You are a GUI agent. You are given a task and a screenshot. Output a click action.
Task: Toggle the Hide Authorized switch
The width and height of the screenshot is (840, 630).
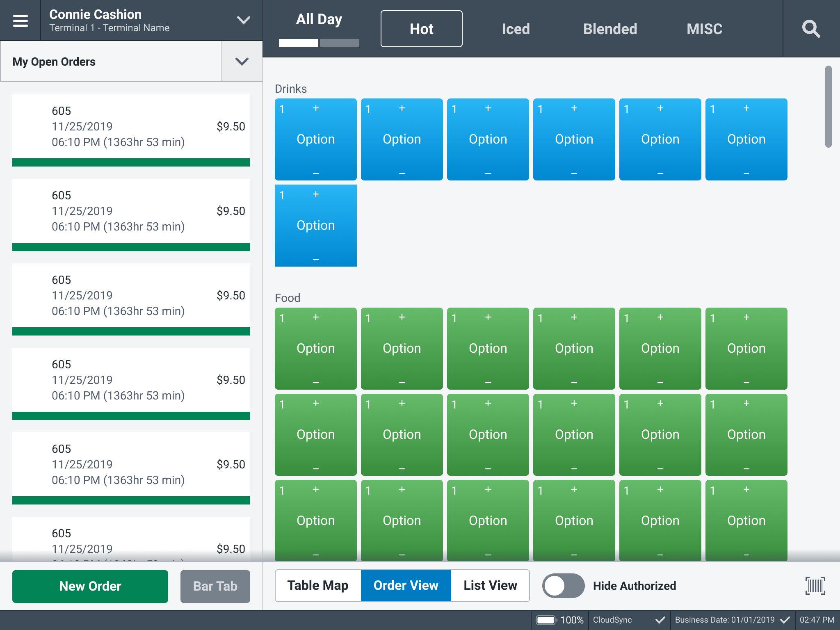tap(563, 586)
